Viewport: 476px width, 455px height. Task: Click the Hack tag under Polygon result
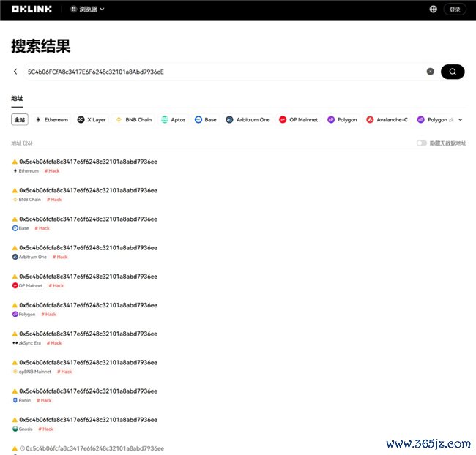48,314
